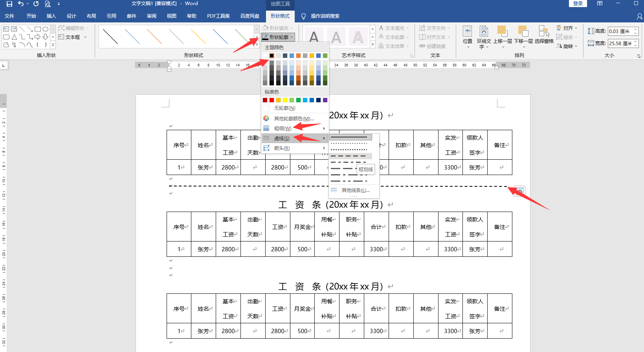This screenshot has height=352, width=644.
Task: Click the 宽度 width input field
Action: [623, 43]
